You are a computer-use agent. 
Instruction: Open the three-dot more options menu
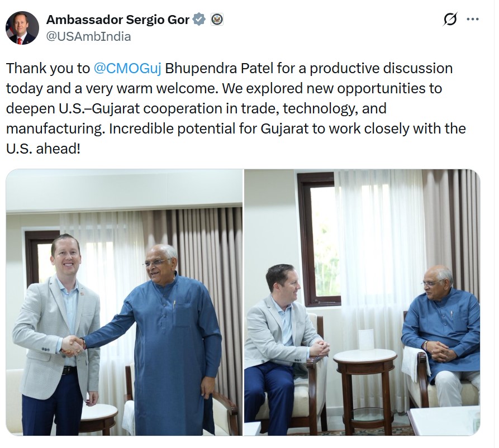473,20
